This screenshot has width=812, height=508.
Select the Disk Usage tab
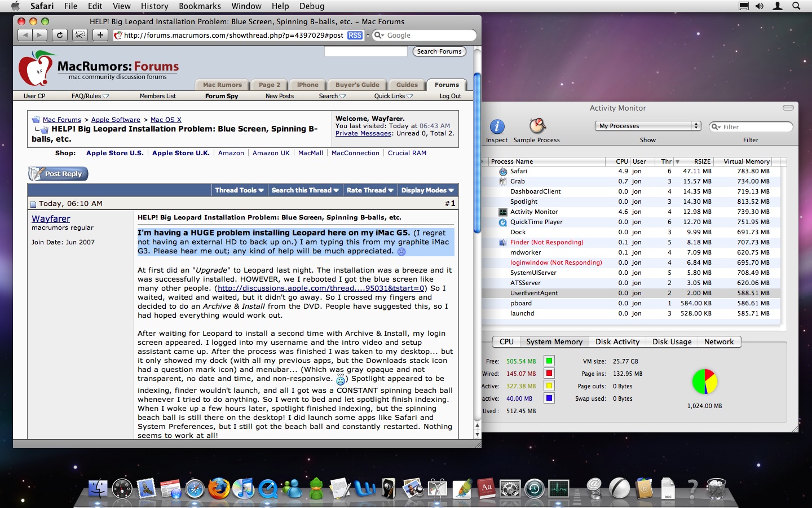tap(672, 341)
